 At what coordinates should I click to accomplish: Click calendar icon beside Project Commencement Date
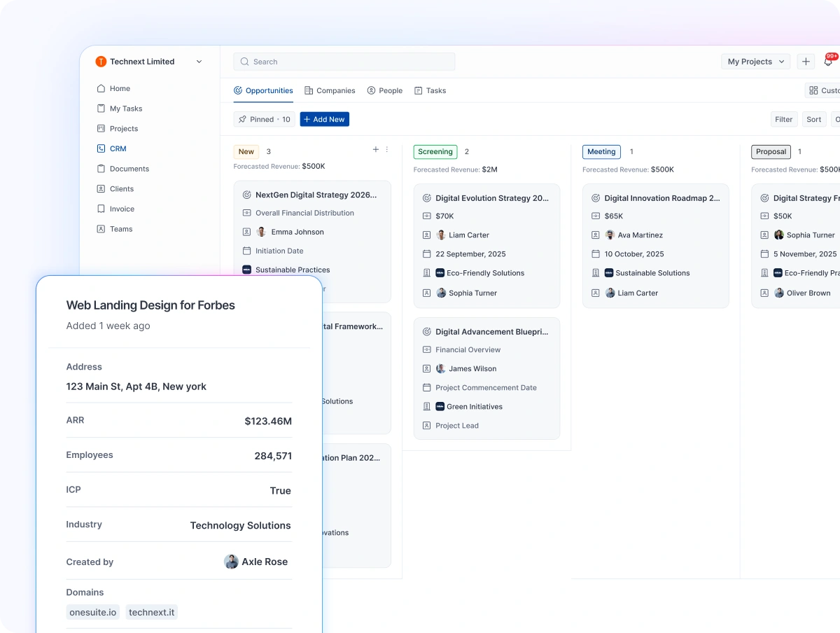point(427,387)
